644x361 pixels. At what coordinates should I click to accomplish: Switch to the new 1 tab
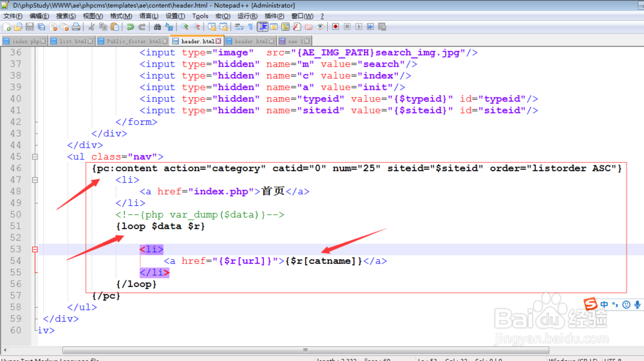pyautogui.click(x=296, y=41)
